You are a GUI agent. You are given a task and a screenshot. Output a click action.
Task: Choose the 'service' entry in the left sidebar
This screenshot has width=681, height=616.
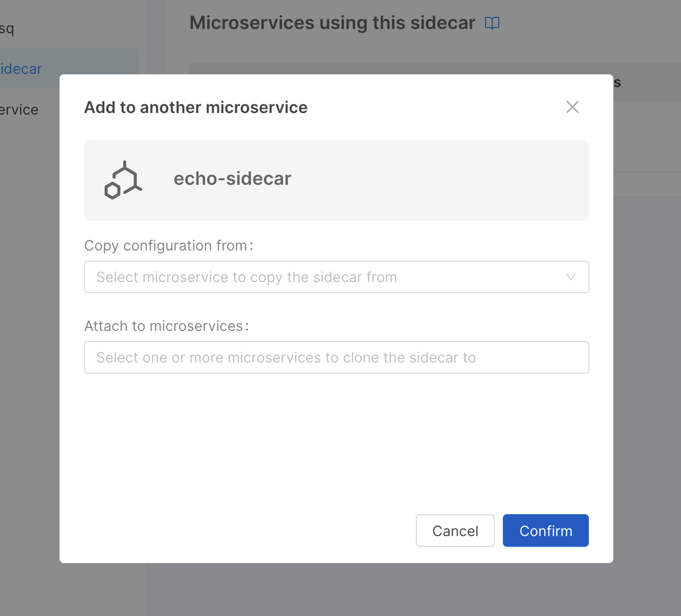[19, 109]
